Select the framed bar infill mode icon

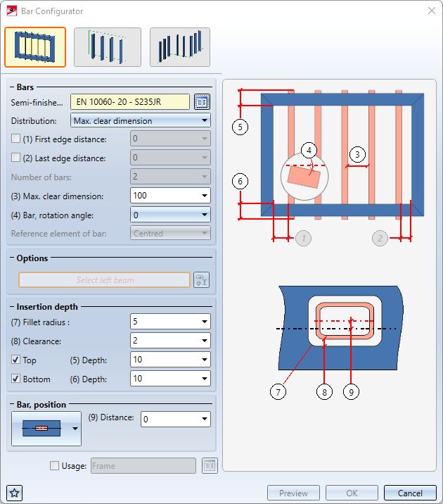click(35, 47)
